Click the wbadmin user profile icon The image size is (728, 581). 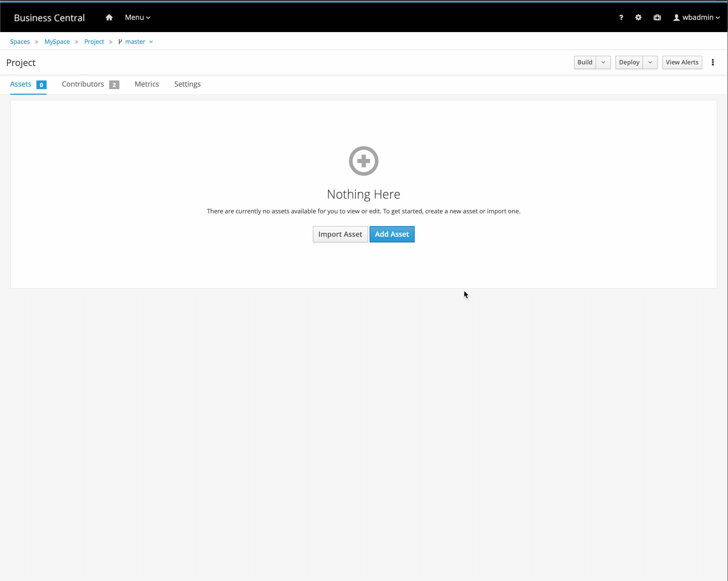pos(676,18)
